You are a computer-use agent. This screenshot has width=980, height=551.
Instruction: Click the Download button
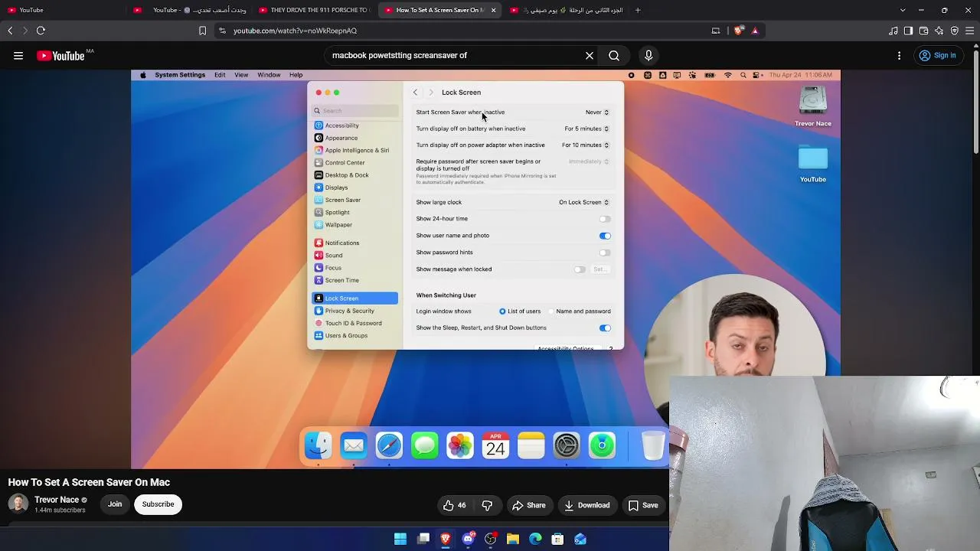[587, 505]
